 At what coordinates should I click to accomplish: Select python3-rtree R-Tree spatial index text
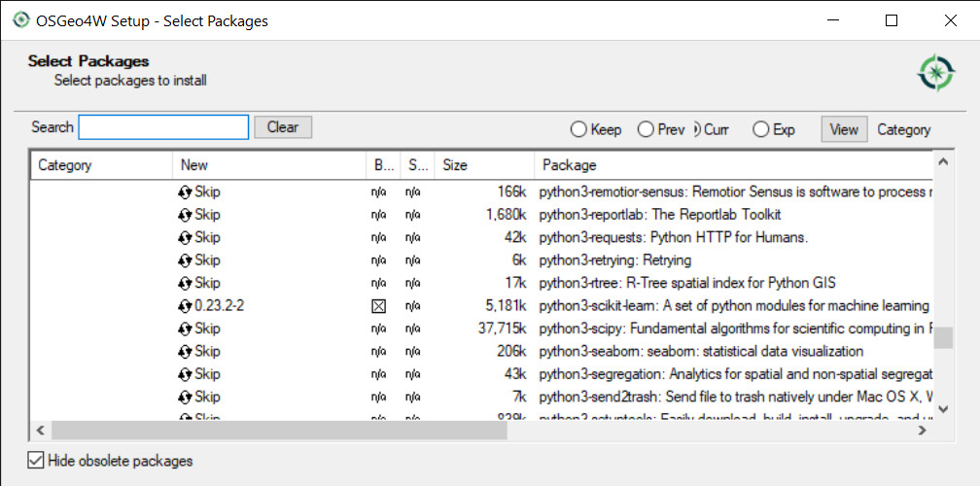(687, 283)
